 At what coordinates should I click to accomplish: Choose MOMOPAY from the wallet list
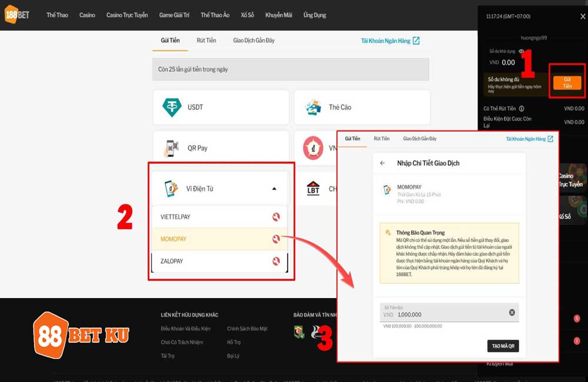coord(219,239)
